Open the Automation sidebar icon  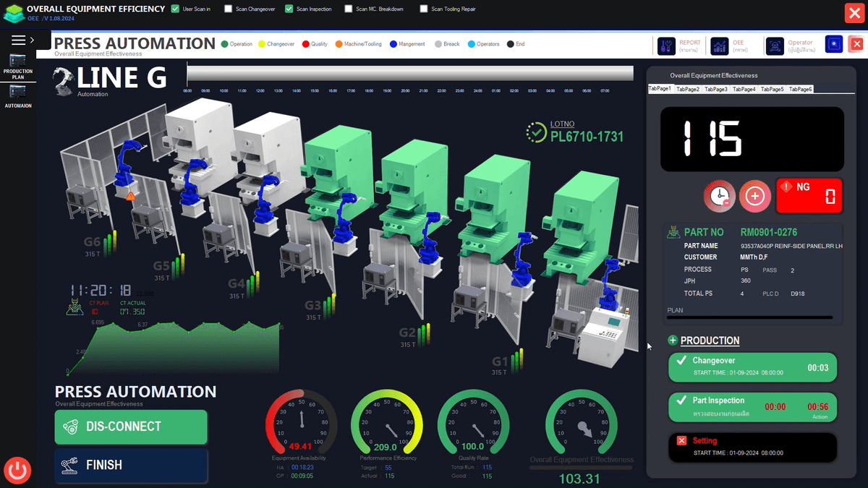pyautogui.click(x=17, y=96)
